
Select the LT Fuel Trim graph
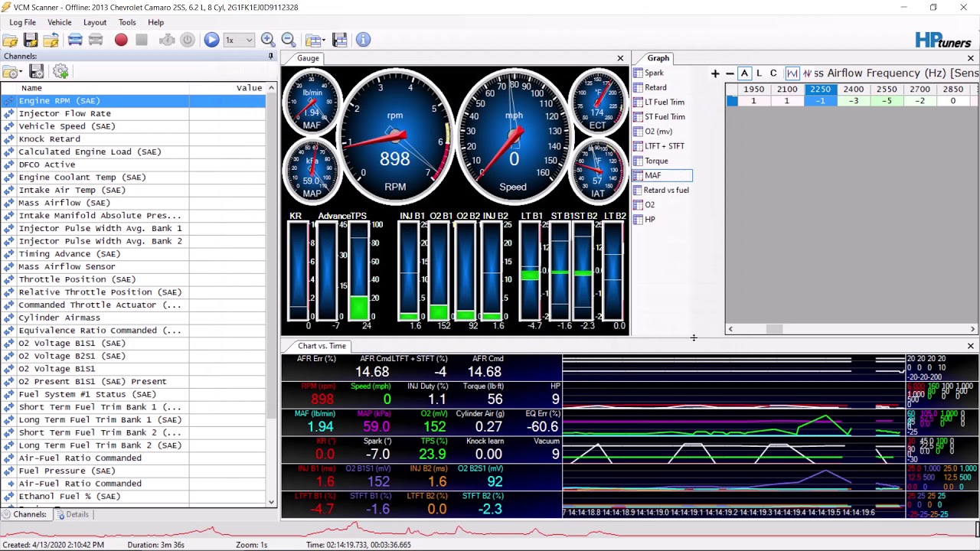click(658, 102)
